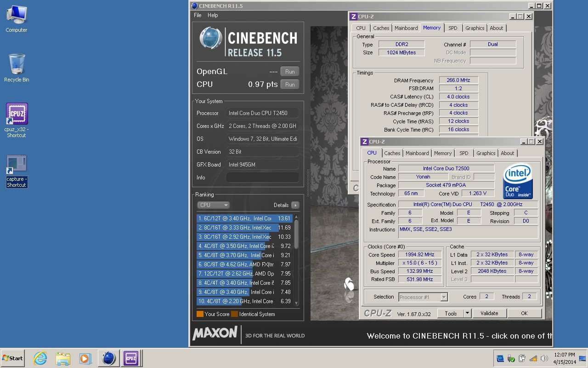Expand ranking Details arrow button
Image resolution: width=588 pixels, height=368 pixels.
coord(295,205)
